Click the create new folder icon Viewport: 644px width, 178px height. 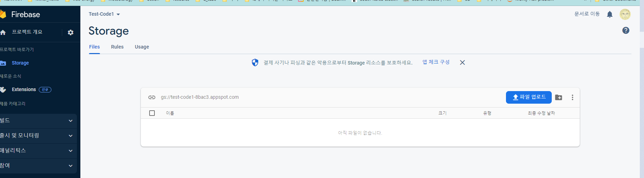click(559, 97)
